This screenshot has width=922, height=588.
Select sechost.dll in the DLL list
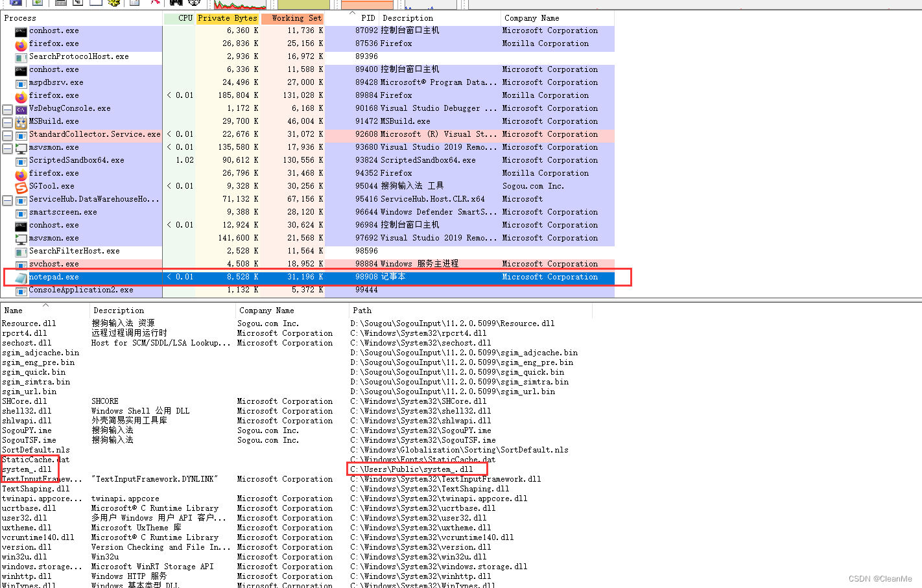tap(27, 343)
